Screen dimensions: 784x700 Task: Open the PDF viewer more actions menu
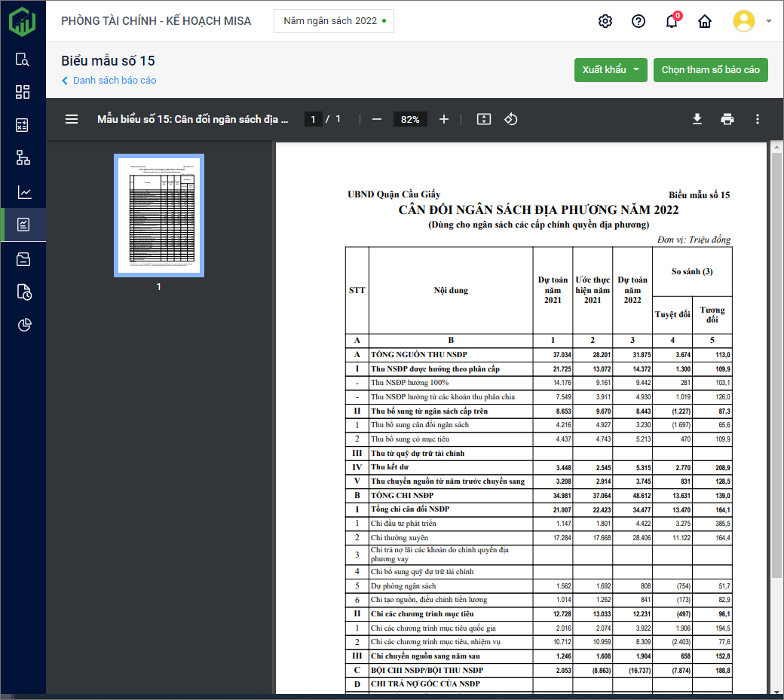[758, 119]
